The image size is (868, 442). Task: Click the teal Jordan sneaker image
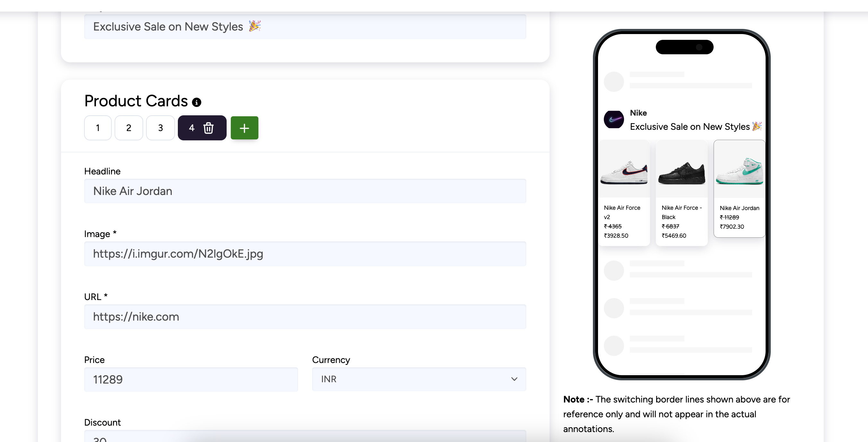[x=739, y=171]
